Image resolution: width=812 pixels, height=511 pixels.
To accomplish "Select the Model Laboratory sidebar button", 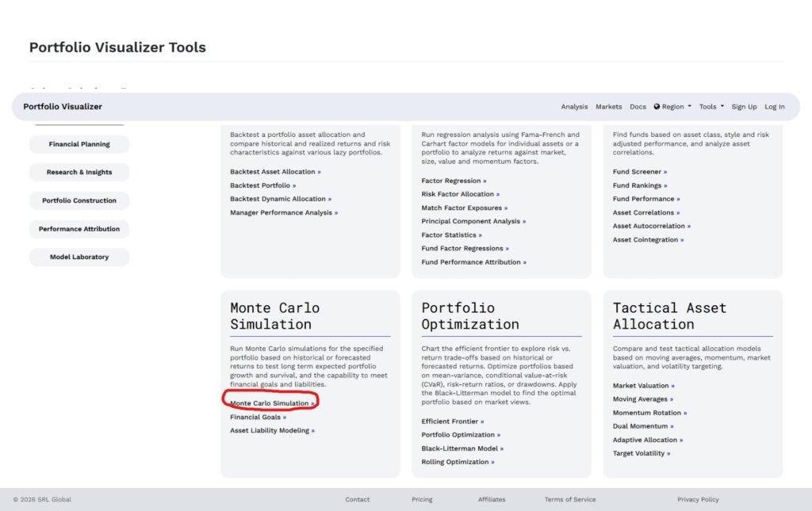I will click(x=79, y=257).
